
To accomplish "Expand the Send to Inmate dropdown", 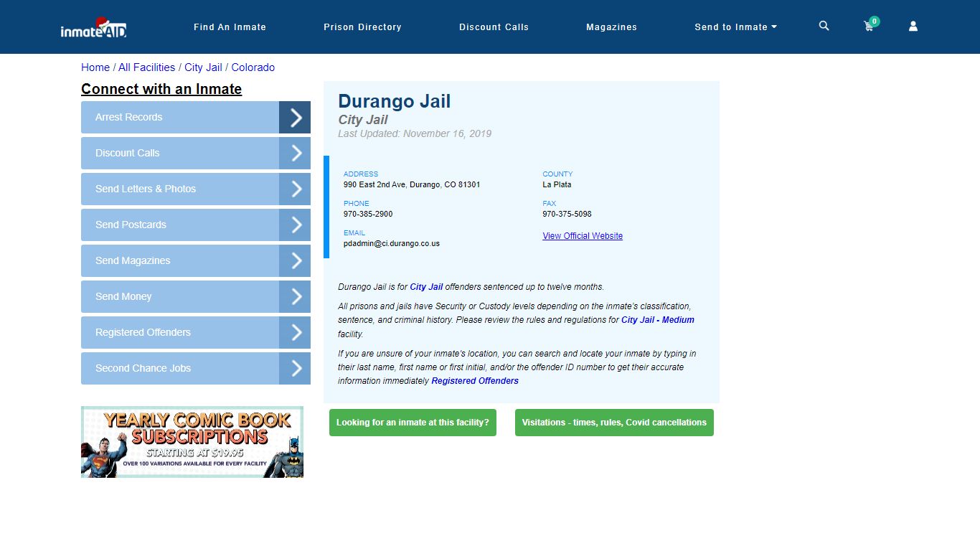I will point(735,27).
